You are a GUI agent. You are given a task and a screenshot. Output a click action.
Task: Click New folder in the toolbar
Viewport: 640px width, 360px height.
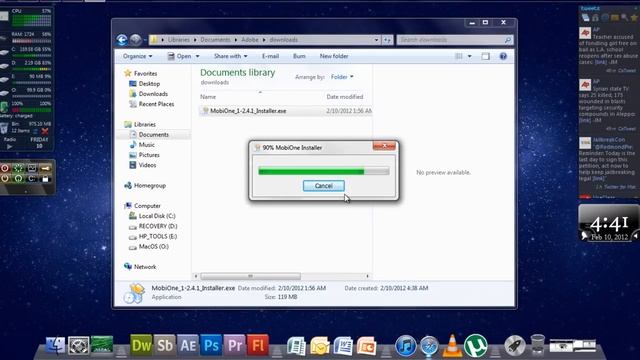334,56
